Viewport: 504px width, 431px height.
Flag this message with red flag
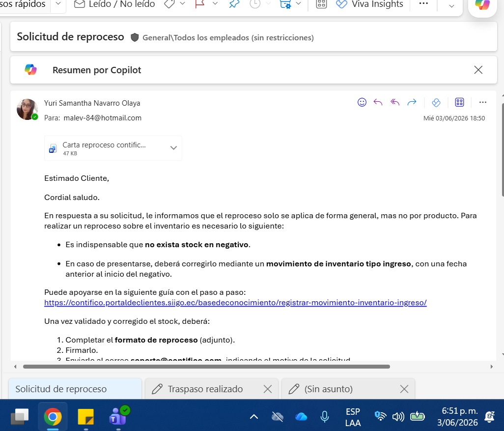pyautogui.click(x=200, y=4)
